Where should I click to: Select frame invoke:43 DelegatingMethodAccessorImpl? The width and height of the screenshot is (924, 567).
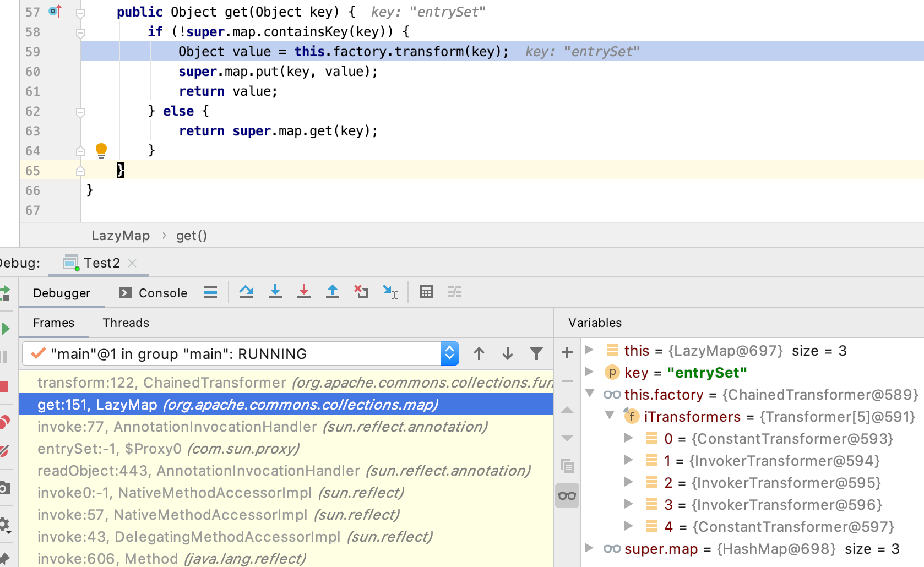coord(286,537)
